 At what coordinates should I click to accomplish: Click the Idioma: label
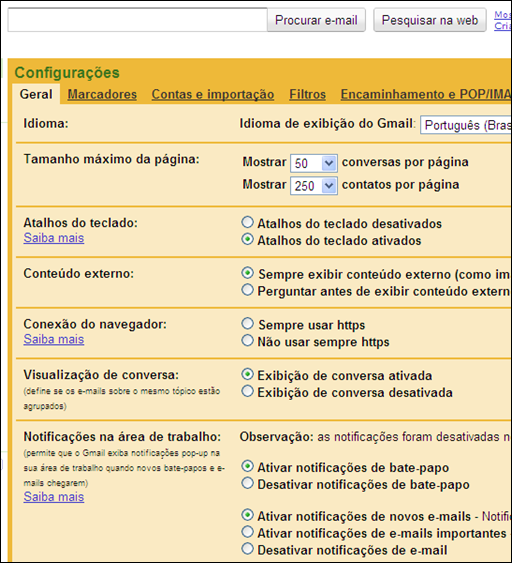(46, 124)
